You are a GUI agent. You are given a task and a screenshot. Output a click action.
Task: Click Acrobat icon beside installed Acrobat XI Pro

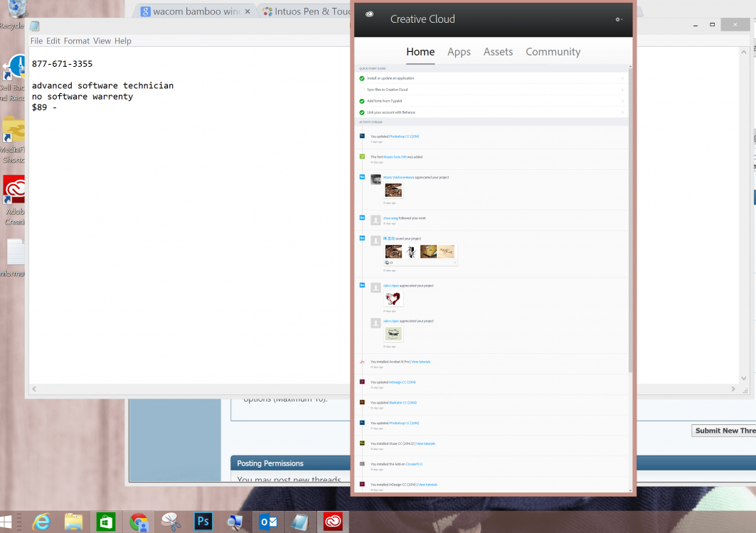coord(362,362)
